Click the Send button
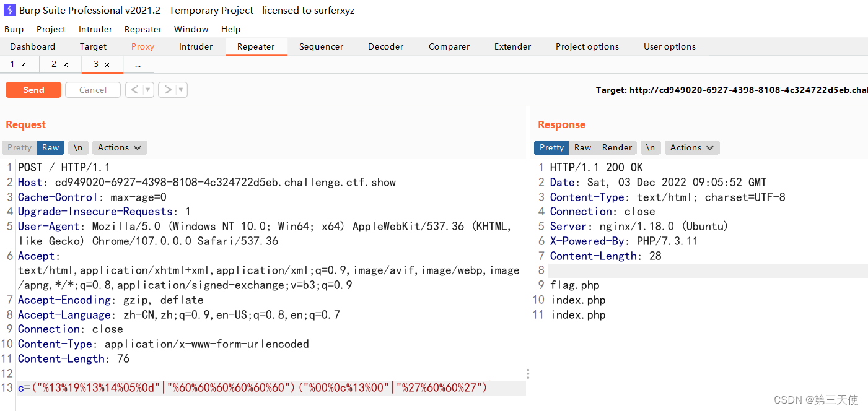The image size is (868, 411). pos(33,90)
